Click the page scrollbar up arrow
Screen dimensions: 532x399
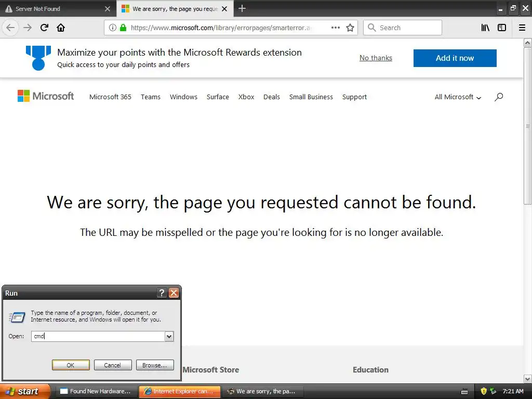pos(527,43)
